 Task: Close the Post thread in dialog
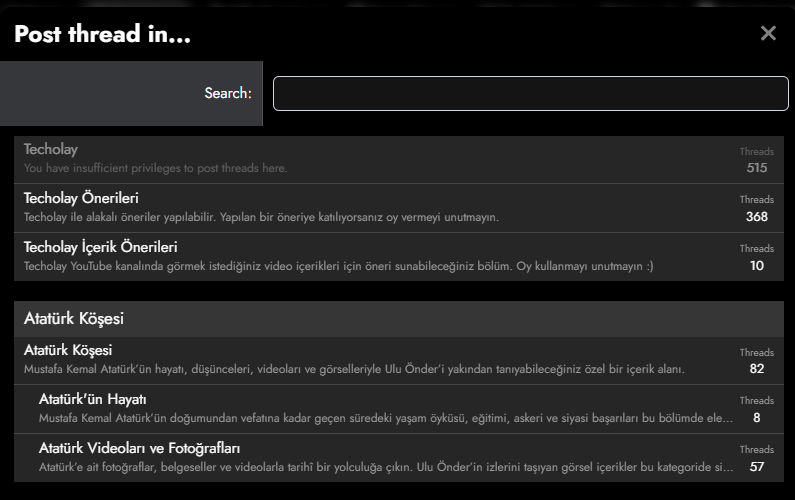768,33
